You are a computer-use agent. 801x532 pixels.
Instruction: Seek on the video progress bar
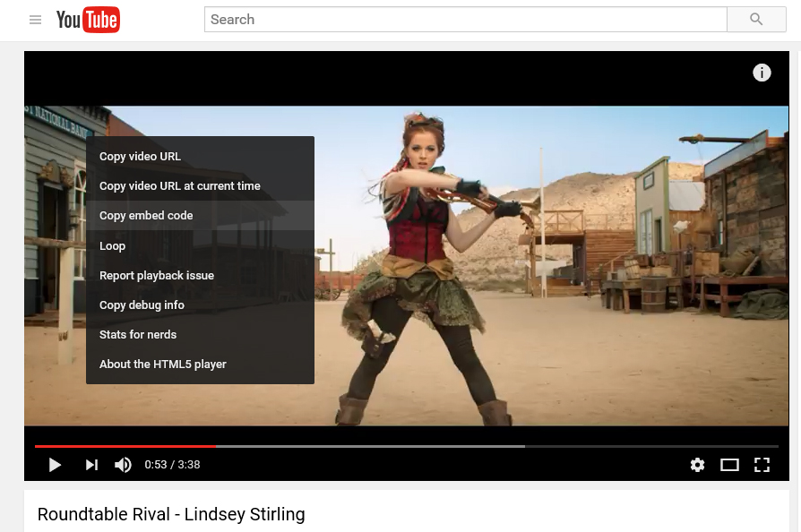click(407, 446)
